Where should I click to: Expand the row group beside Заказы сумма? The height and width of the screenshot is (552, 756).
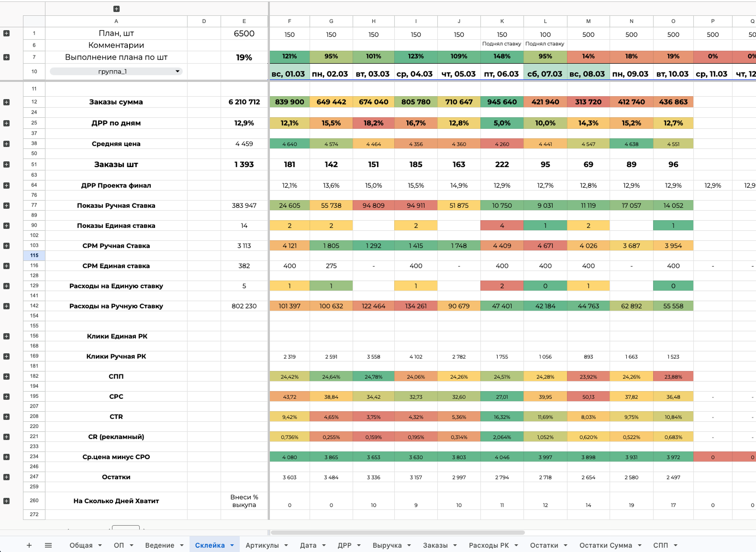[6, 102]
